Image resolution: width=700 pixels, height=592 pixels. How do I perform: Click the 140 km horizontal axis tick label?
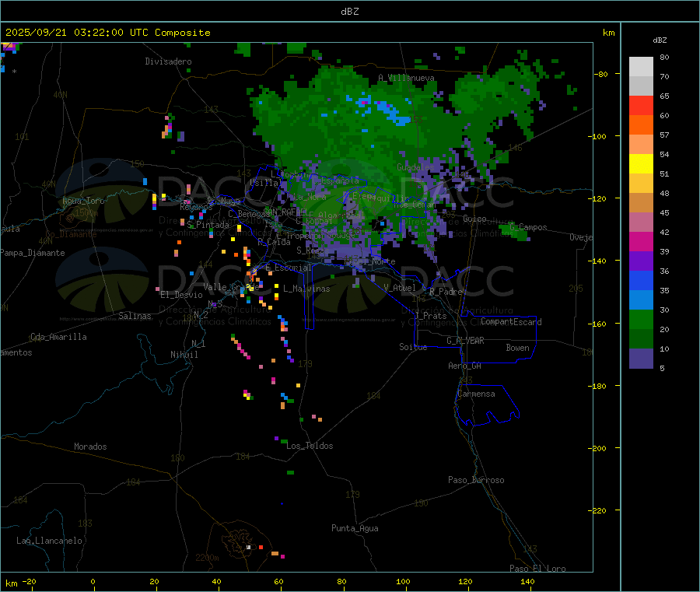tap(527, 581)
